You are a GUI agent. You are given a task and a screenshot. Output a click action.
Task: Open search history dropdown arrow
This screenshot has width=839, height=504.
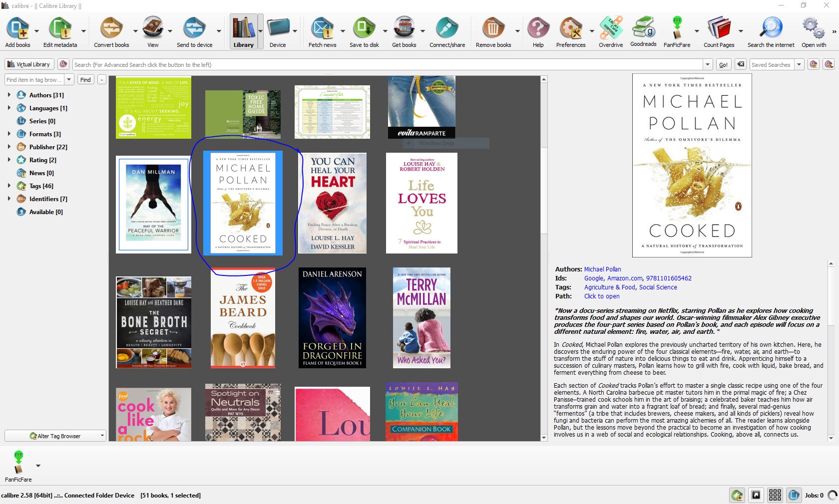pos(708,64)
